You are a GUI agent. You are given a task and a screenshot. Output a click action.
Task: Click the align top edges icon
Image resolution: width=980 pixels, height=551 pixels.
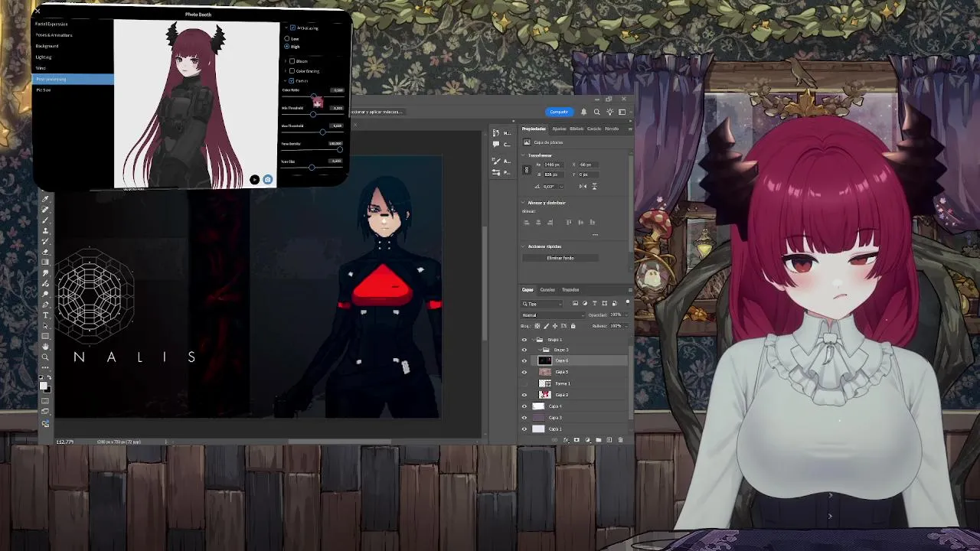coord(569,222)
